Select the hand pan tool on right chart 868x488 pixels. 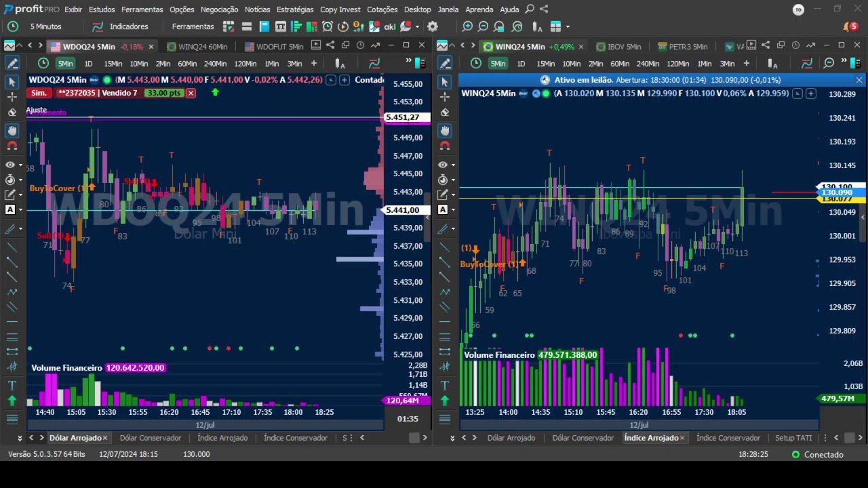pos(444,130)
